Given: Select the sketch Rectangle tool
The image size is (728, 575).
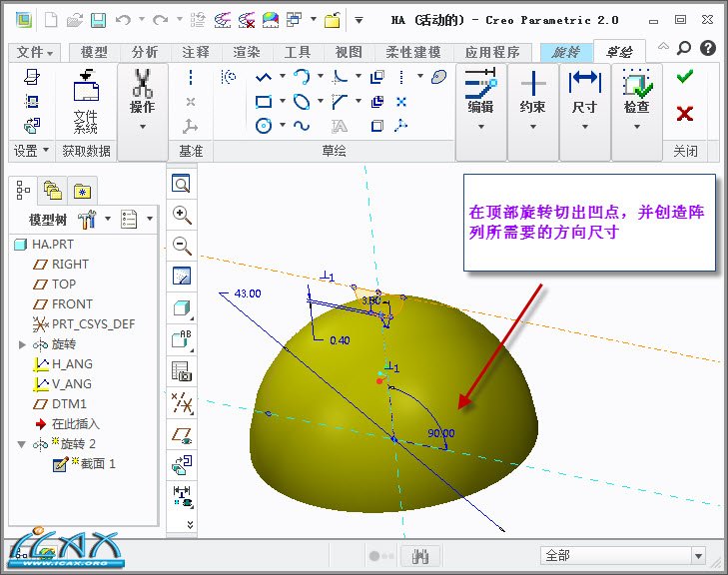Looking at the screenshot, I should point(264,101).
